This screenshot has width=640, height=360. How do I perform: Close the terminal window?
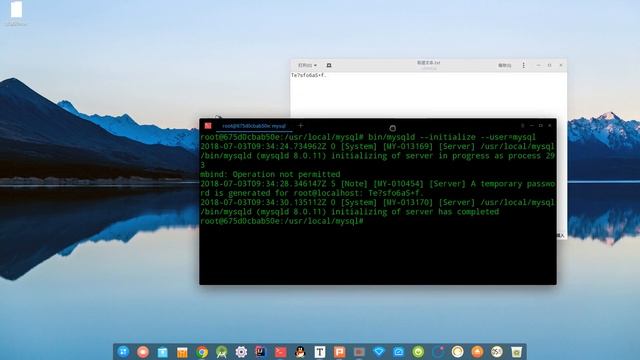(550, 126)
